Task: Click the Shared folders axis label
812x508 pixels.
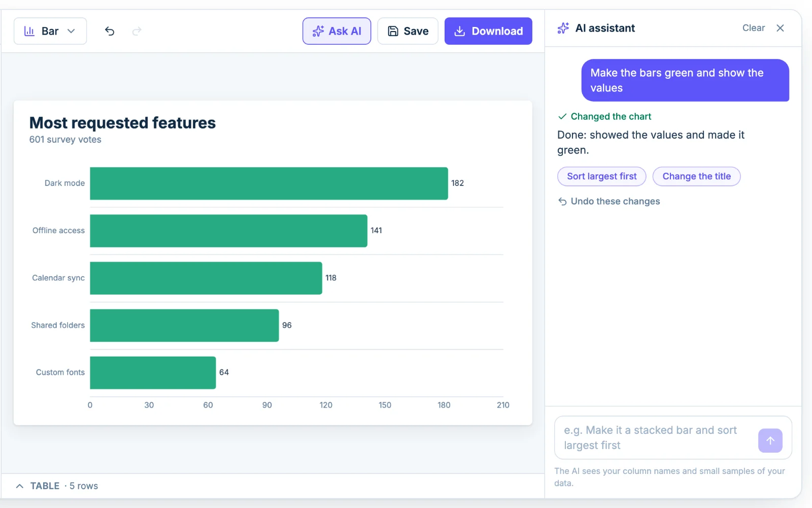Action: tap(58, 325)
